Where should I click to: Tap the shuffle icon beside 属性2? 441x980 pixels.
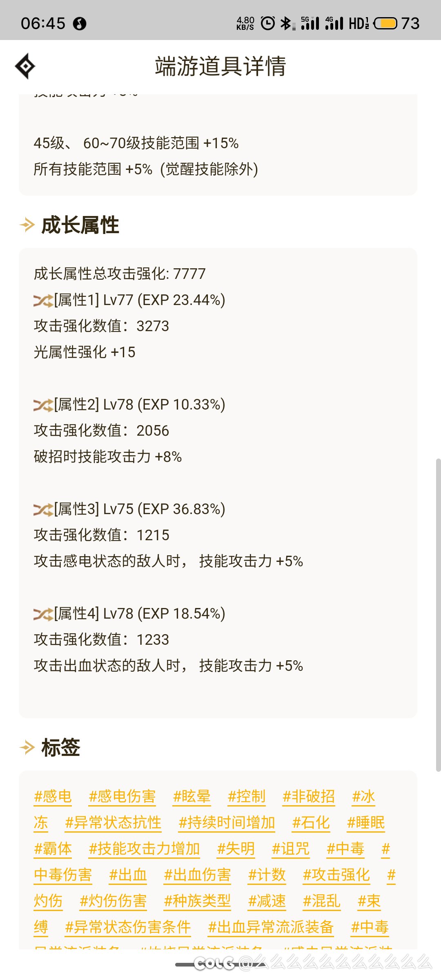[43, 405]
